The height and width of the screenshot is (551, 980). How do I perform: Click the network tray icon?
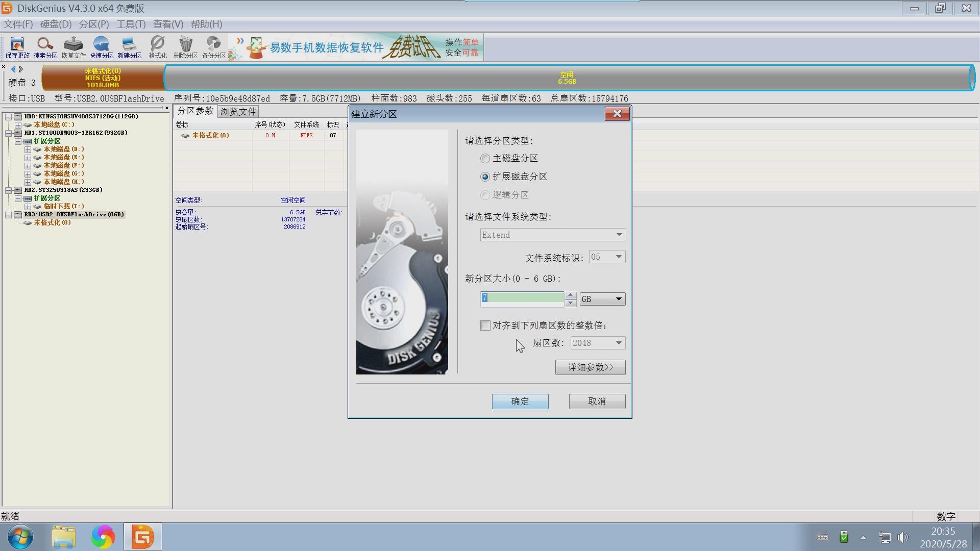(x=885, y=537)
